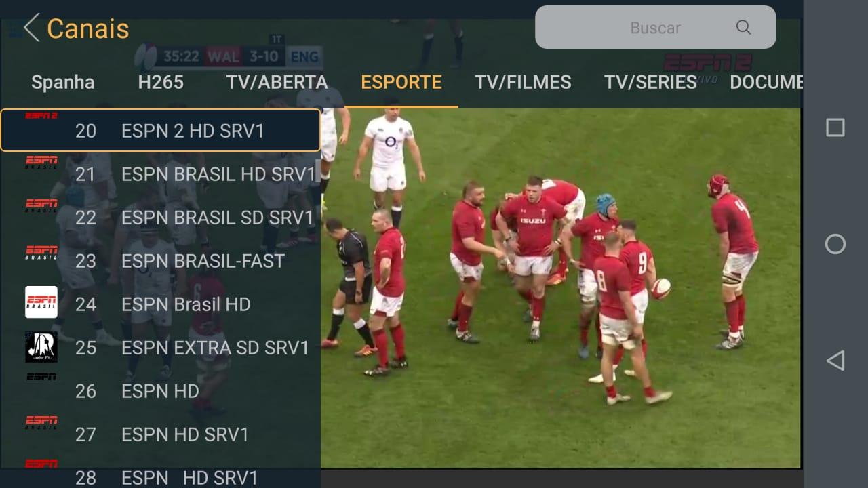Play channel 21 ESPN BRASIL HD SRV1
Screen dimensions: 868x488
160,174
